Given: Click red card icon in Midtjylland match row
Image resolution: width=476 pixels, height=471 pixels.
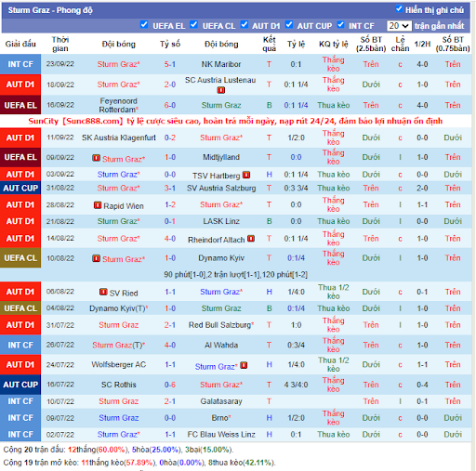Looking at the screenshot, I should 96,158.
